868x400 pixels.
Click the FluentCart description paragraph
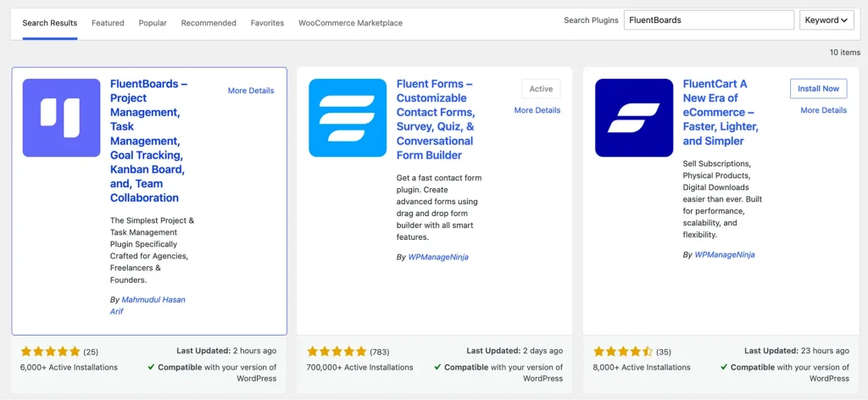coord(722,200)
